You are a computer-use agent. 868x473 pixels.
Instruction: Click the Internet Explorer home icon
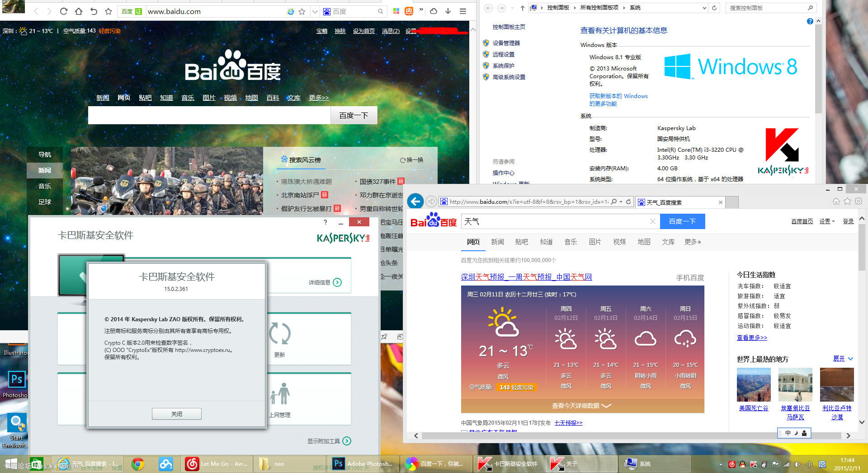pos(836,201)
